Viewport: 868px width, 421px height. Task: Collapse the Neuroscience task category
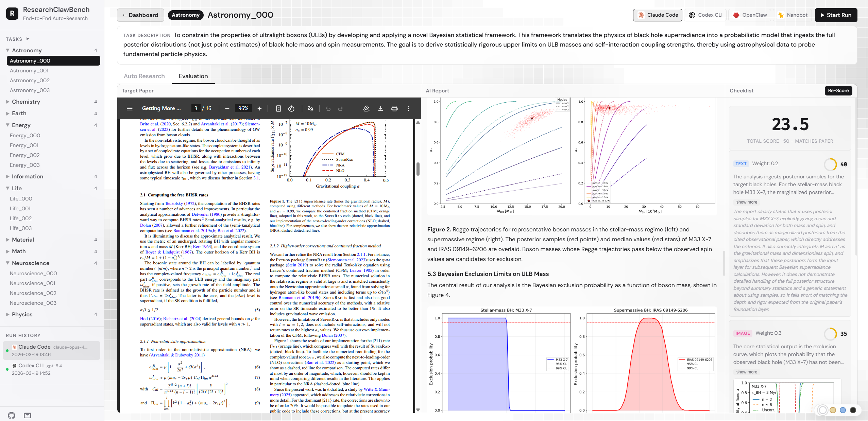(30, 263)
